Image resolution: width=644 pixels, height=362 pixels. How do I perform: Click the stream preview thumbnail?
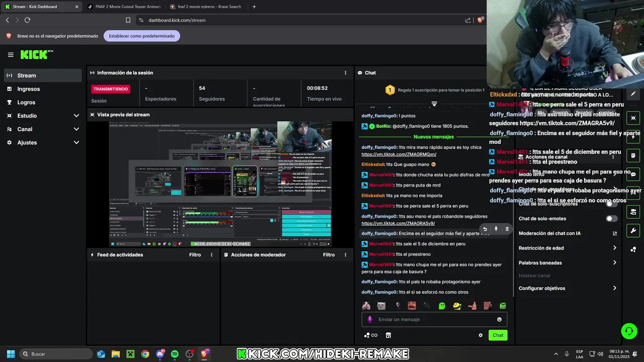(220, 184)
